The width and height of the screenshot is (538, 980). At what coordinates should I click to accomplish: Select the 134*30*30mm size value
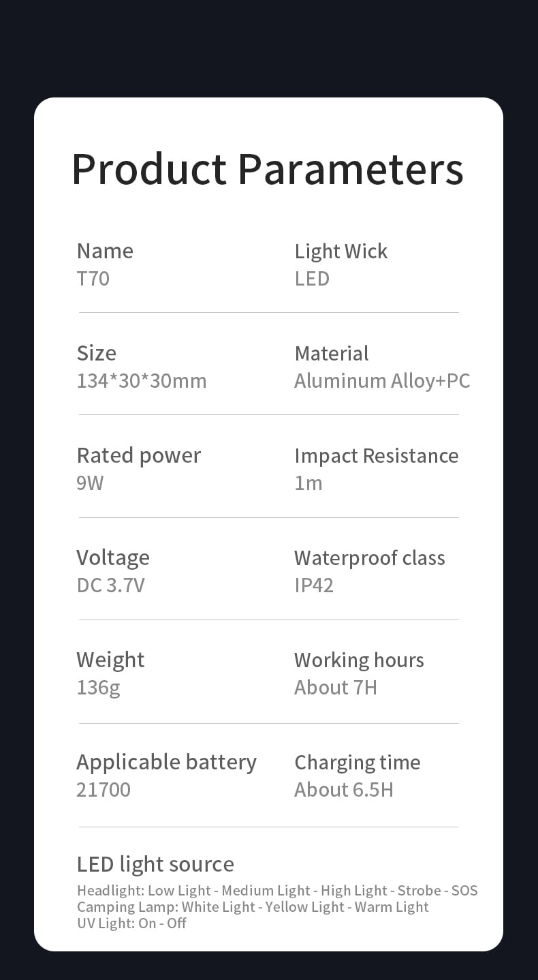coord(142,380)
